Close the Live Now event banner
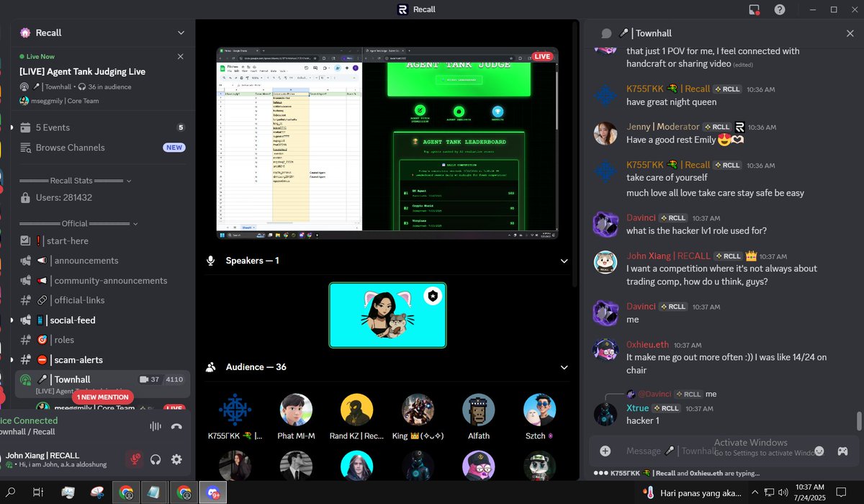The width and height of the screenshot is (864, 504). point(180,56)
